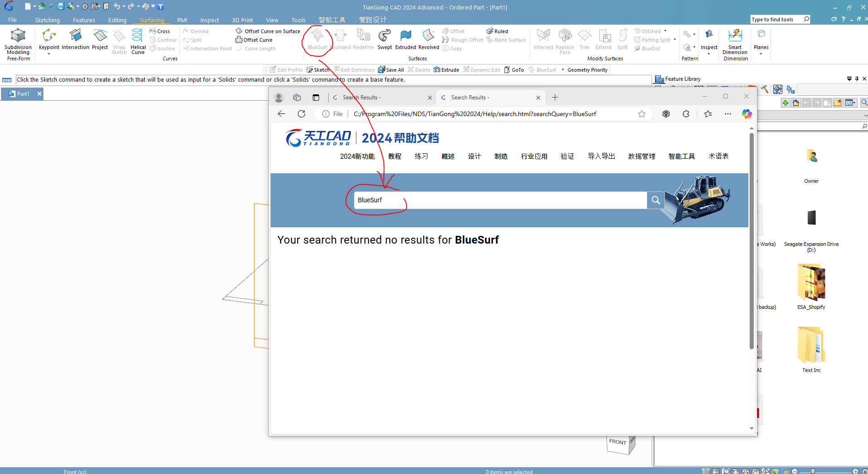This screenshot has width=868, height=474.
Task: Select the Cross curve tool
Action: 160,31
